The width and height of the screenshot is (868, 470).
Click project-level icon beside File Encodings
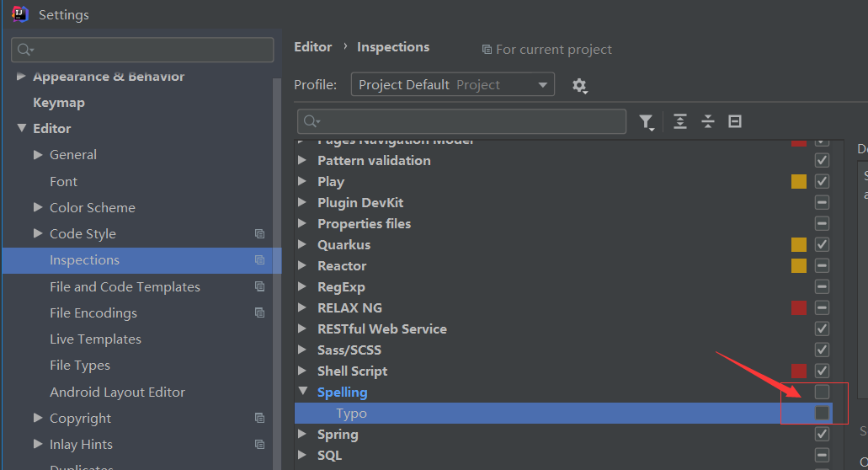pos(259,313)
